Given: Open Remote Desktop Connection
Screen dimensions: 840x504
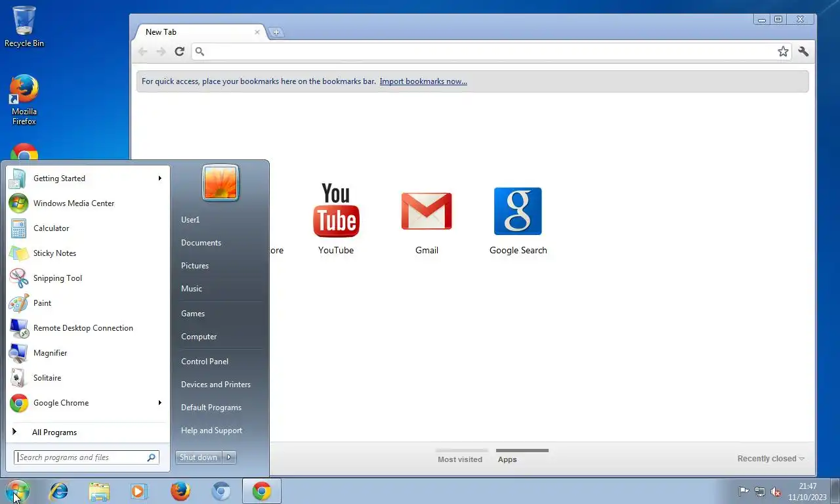Looking at the screenshot, I should pyautogui.click(x=87, y=328).
